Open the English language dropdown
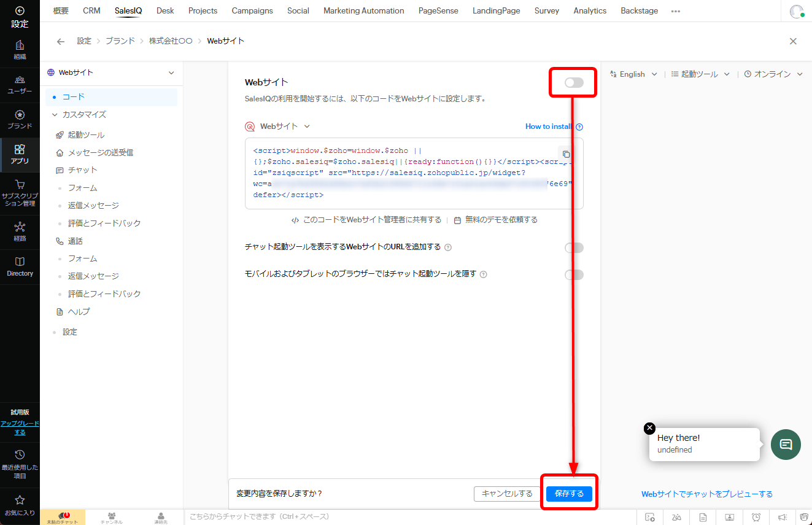The height and width of the screenshot is (525, 812). (x=634, y=74)
